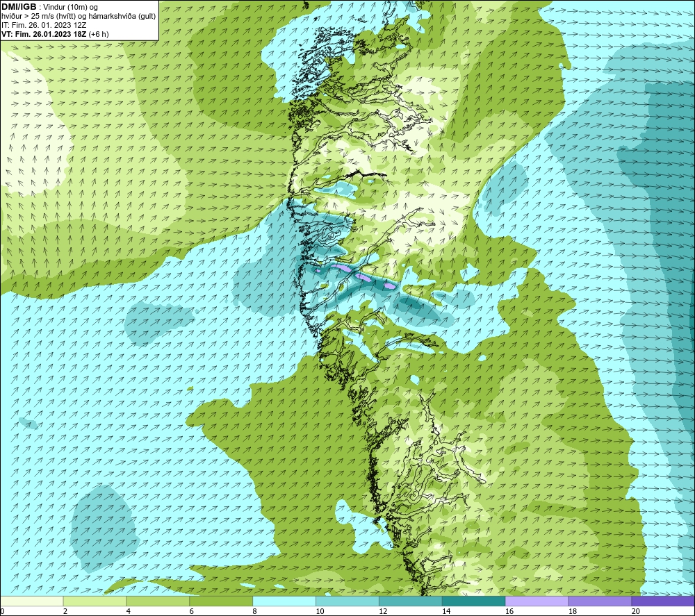Click the scale label '14'
The image size is (695, 616).
446,611
